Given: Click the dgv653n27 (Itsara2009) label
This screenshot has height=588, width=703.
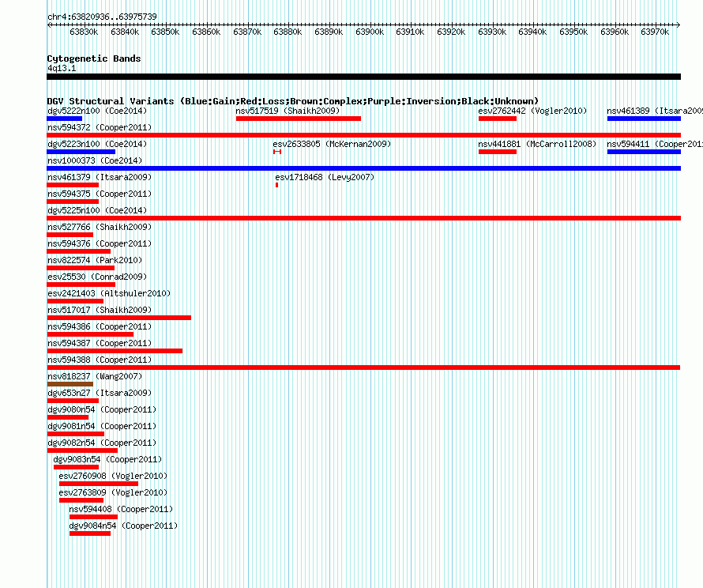Looking at the screenshot, I should pyautogui.click(x=100, y=393).
